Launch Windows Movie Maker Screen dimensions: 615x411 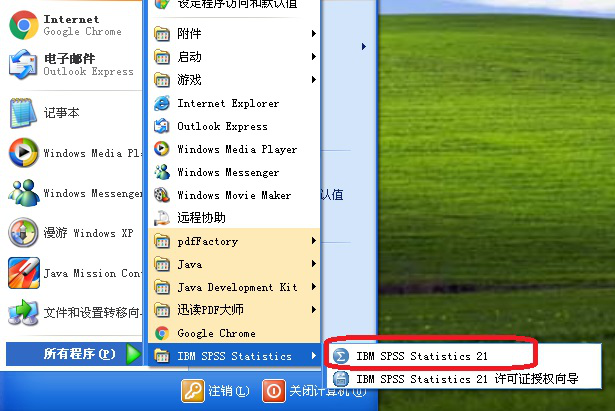[x=234, y=195]
